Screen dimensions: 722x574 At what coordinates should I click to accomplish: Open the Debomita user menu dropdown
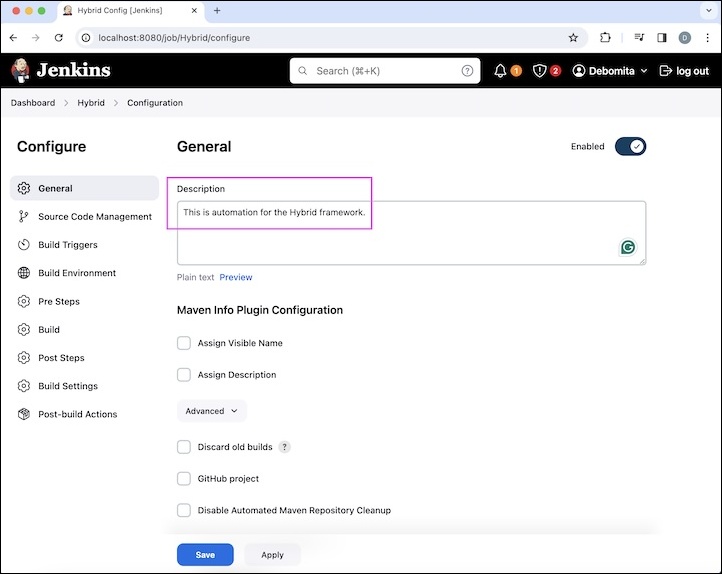pyautogui.click(x=610, y=71)
